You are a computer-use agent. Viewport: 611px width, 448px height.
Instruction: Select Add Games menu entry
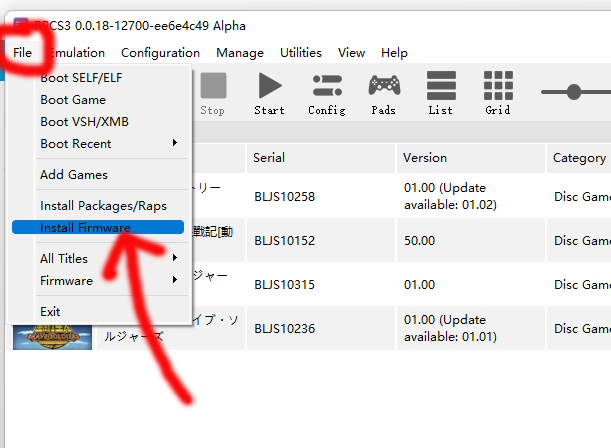[x=98, y=175]
